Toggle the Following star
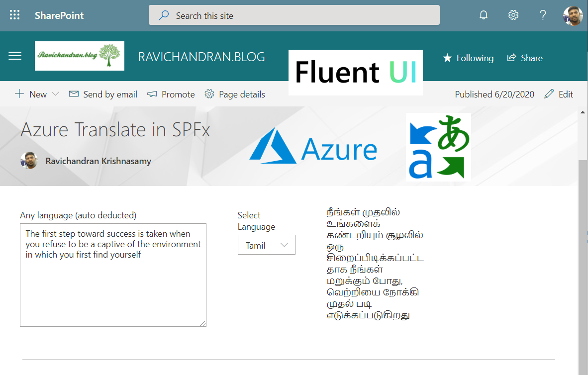 [468, 58]
